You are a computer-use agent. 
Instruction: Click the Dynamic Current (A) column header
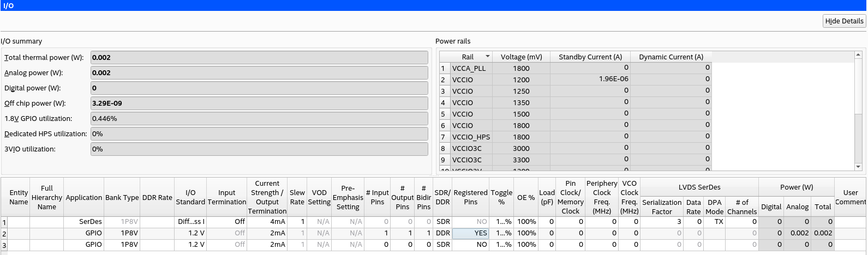[671, 57]
